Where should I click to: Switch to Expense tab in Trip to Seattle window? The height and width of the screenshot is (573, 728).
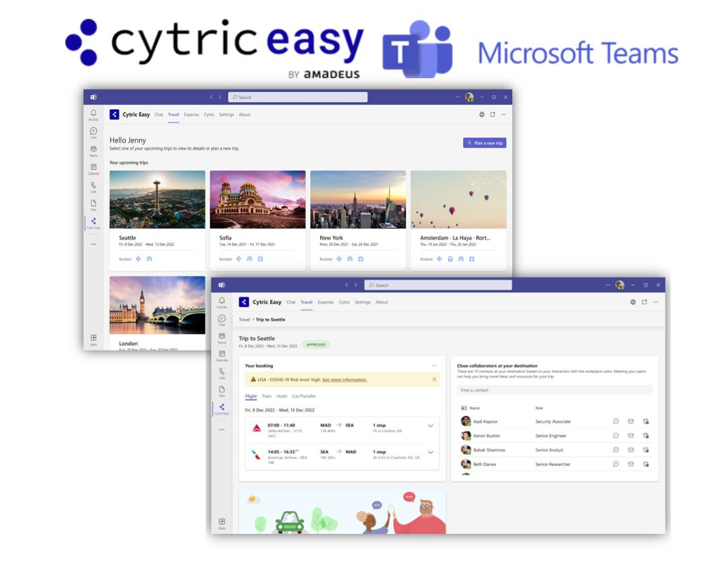pos(326,302)
